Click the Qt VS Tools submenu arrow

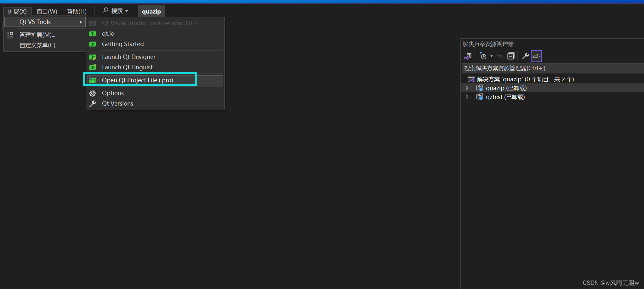[81, 22]
